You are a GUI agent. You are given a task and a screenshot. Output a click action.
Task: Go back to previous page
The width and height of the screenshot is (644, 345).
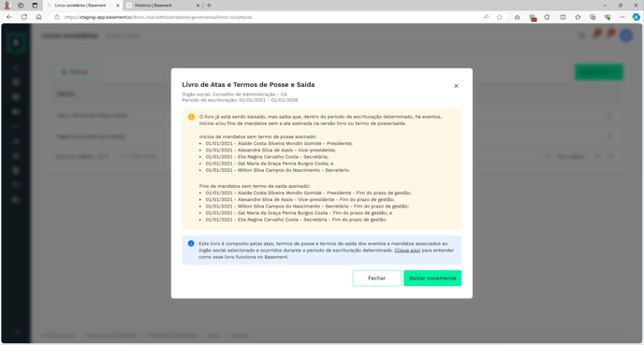point(9,17)
